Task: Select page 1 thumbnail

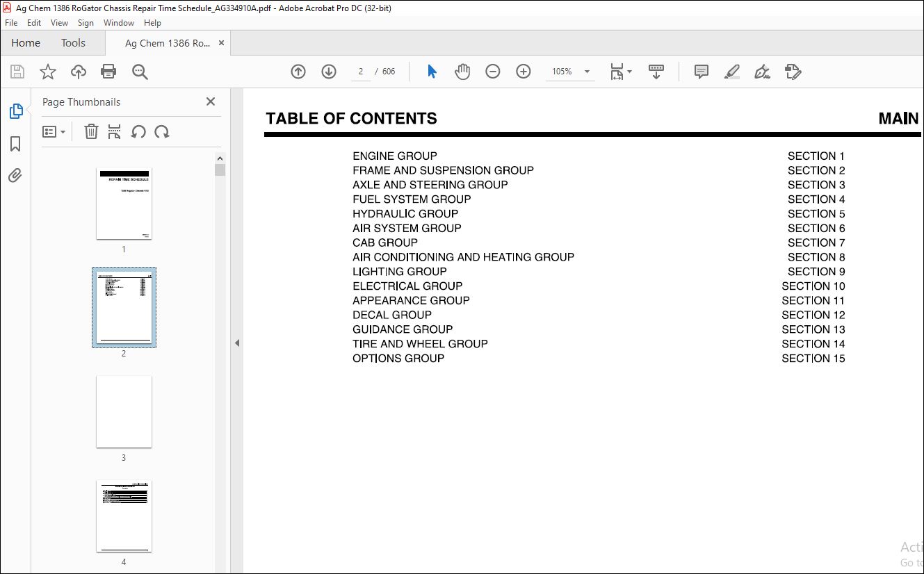Action: (124, 204)
